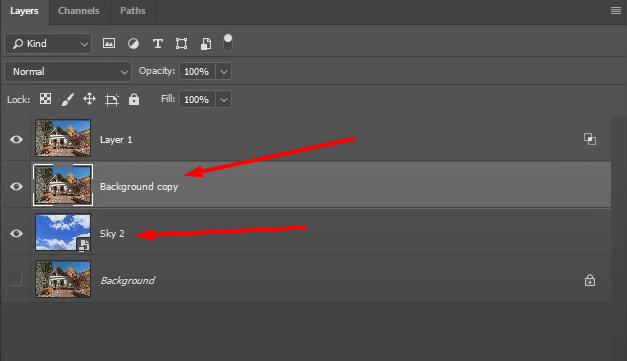Click the Background layer thumbnail
This screenshot has height=361, width=627.
63,279
